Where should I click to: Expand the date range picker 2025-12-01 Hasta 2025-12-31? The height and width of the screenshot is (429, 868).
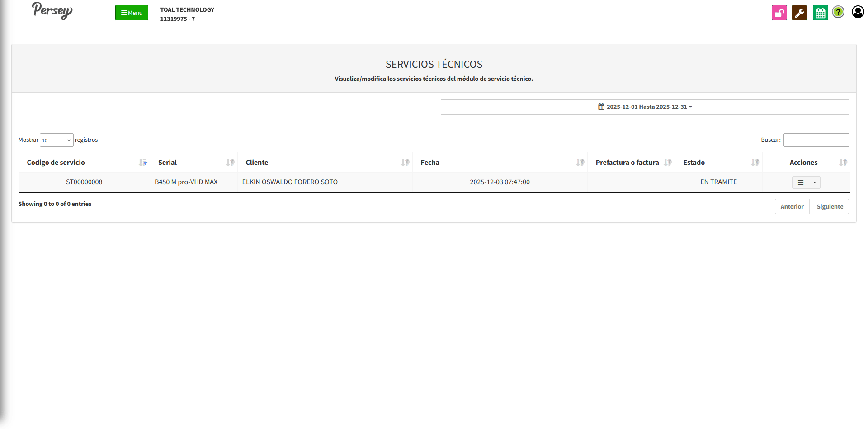[645, 107]
